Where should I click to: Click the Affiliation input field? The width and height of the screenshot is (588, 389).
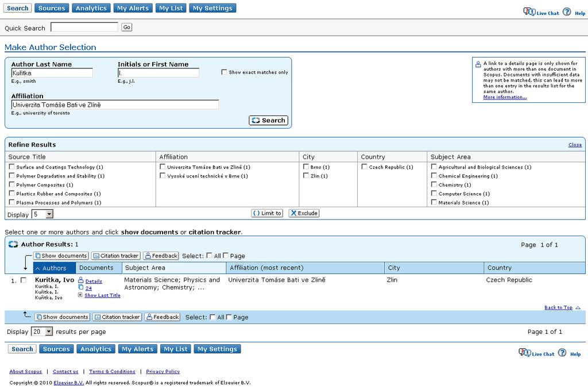click(x=115, y=105)
